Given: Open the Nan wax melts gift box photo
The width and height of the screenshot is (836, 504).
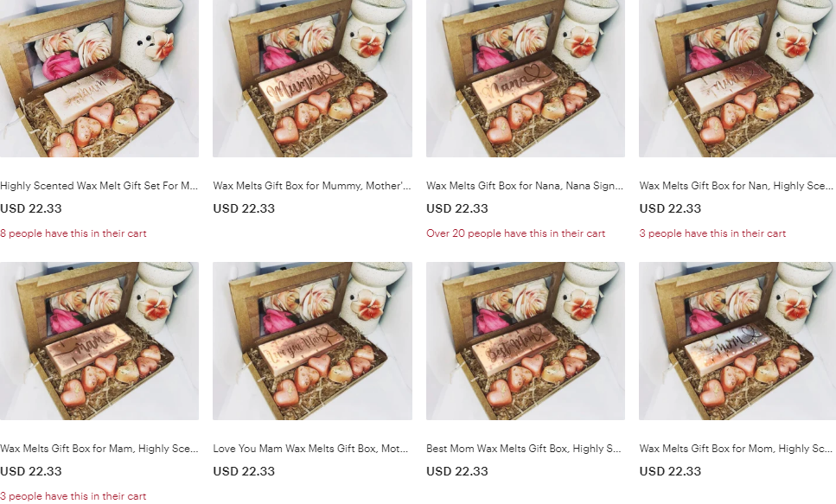Looking at the screenshot, I should pos(737,79).
